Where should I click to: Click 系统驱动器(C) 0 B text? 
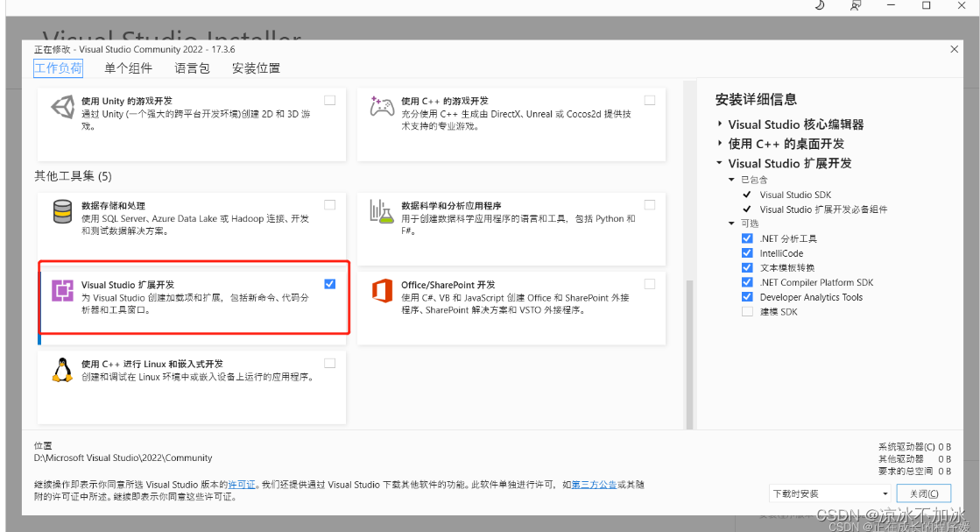[914, 447]
